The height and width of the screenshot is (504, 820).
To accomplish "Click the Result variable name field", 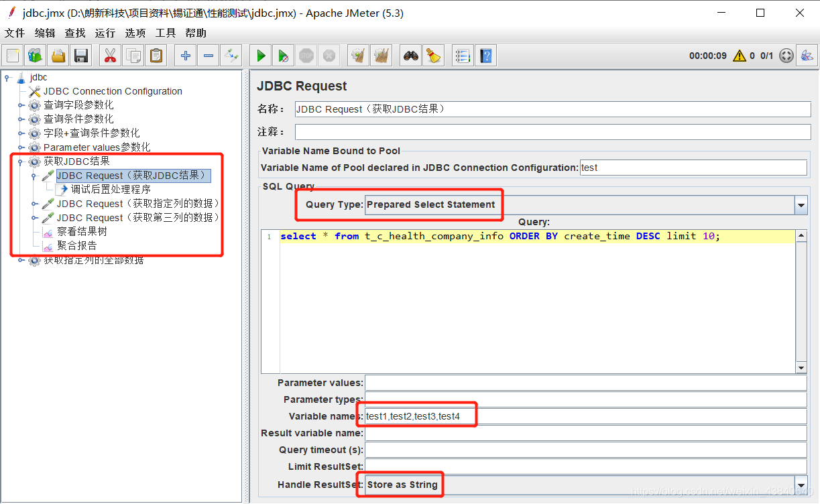I will click(586, 433).
